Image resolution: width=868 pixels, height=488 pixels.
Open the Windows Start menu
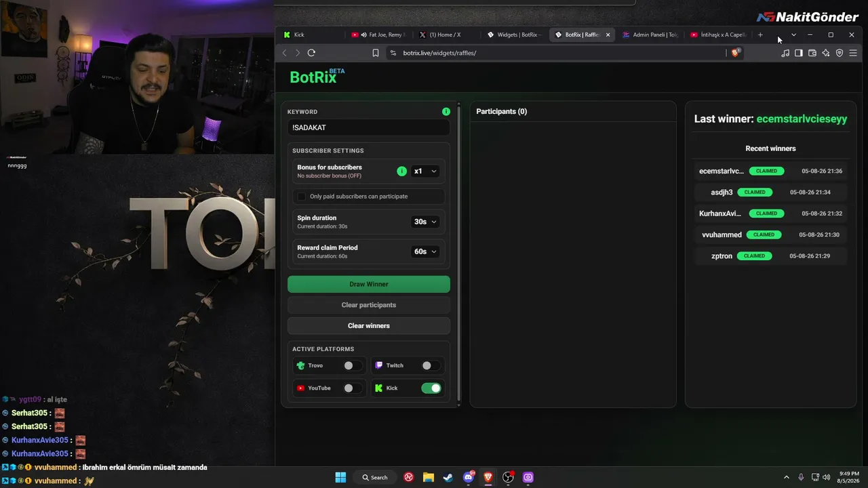pyautogui.click(x=340, y=477)
